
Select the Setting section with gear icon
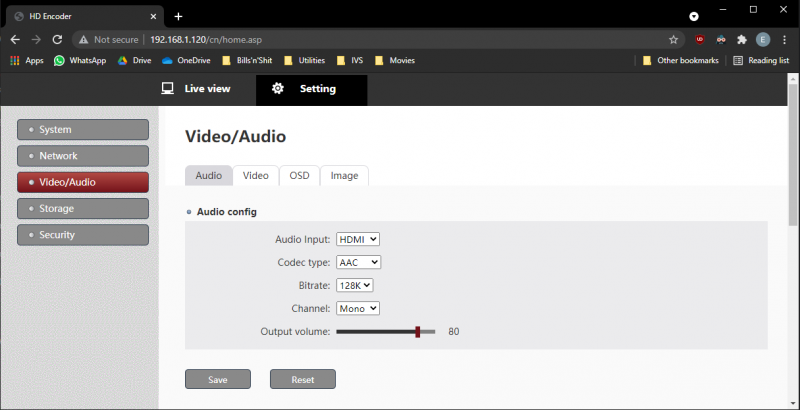(311, 89)
